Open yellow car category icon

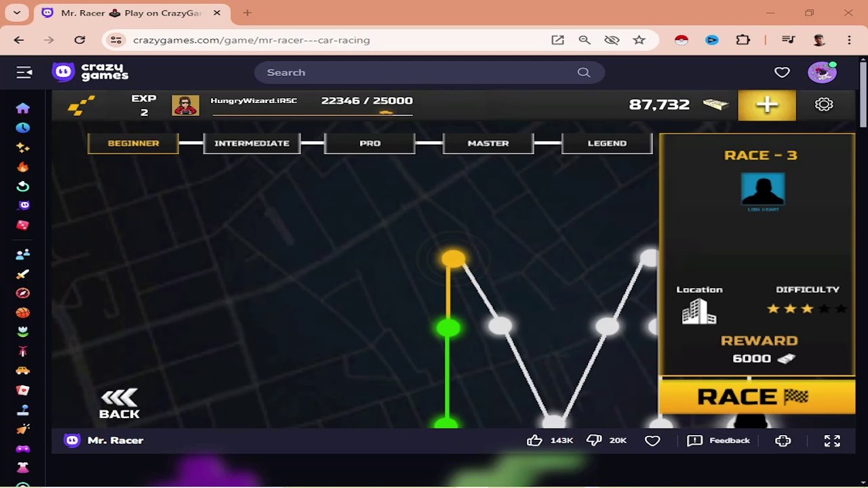23,371
